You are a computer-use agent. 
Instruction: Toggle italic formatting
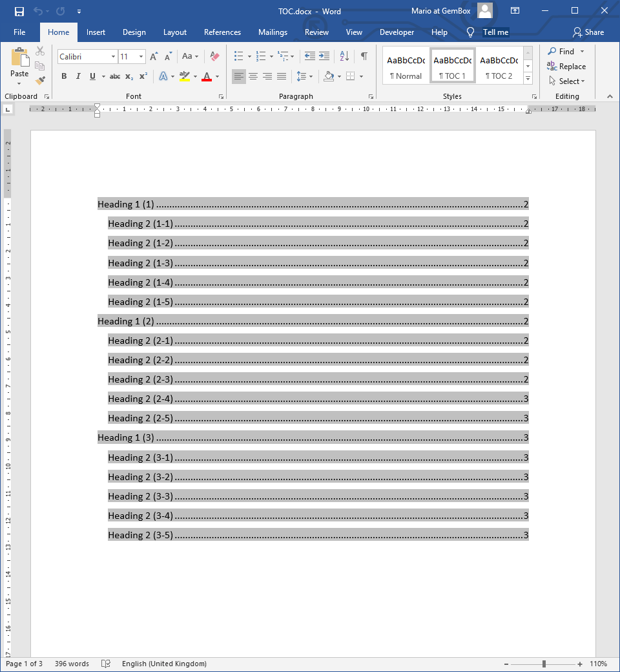[77, 76]
